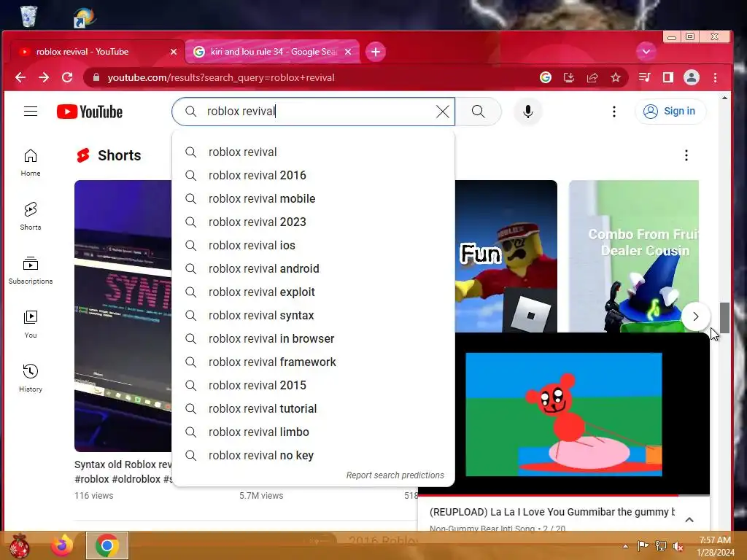The height and width of the screenshot is (560, 747).
Task: Click Report search predictions link
Action: click(395, 475)
